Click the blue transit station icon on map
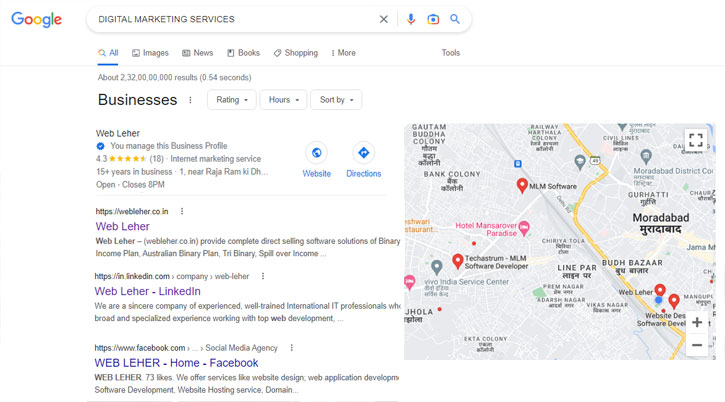This screenshot has height=402, width=725. coord(518,164)
